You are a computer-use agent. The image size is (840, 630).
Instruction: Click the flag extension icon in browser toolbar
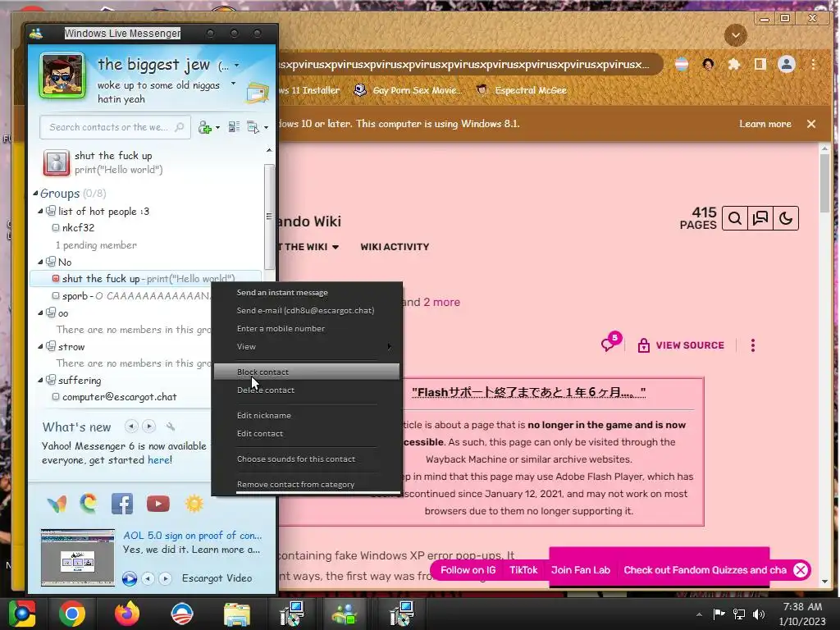(x=682, y=64)
